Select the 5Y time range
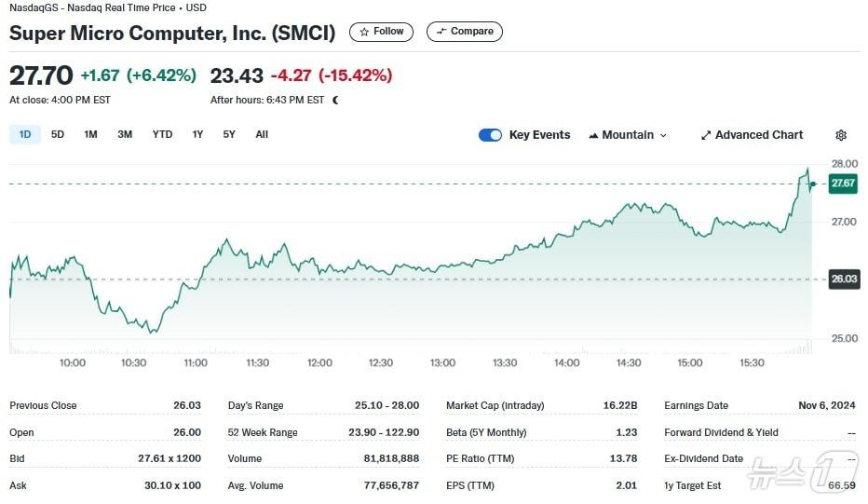The image size is (868, 504). [229, 134]
